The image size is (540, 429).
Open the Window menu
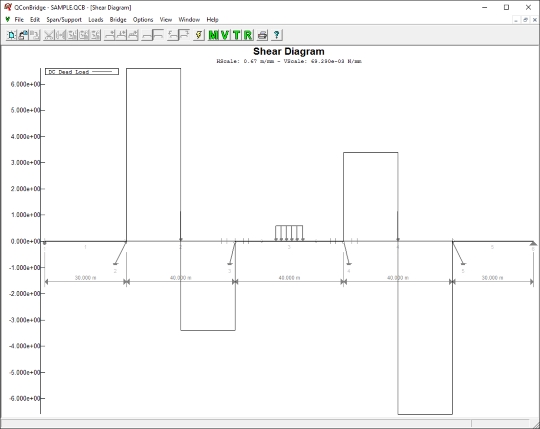[x=189, y=20]
